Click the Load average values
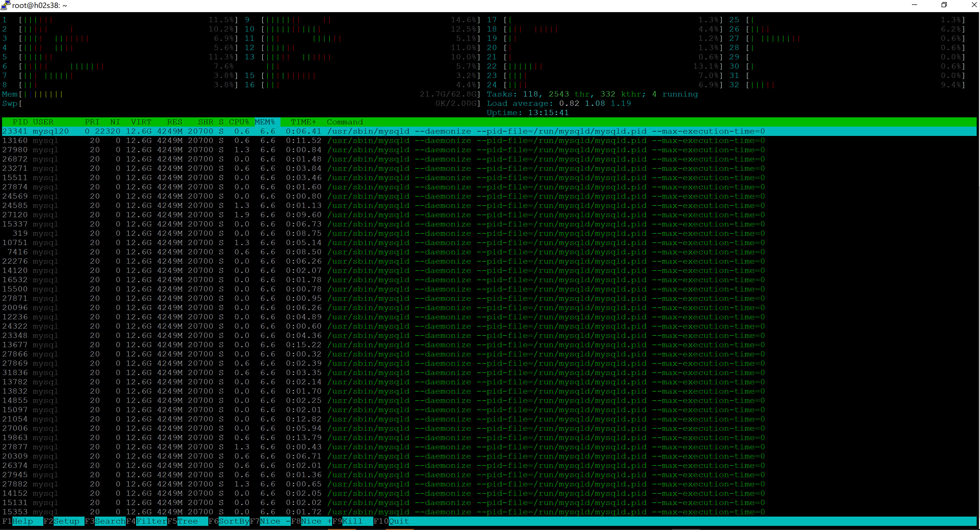 [x=595, y=103]
